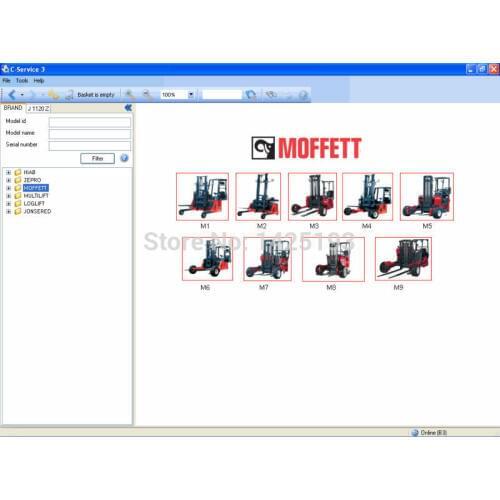
Task: Expand the JONSERED tree node
Action: [9, 211]
